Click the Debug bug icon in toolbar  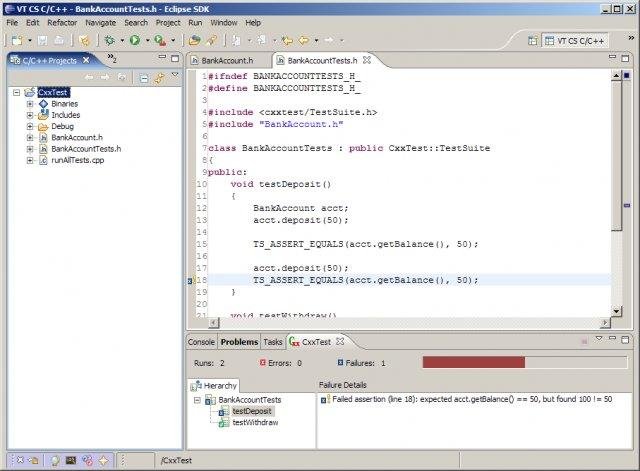pyautogui.click(x=109, y=40)
